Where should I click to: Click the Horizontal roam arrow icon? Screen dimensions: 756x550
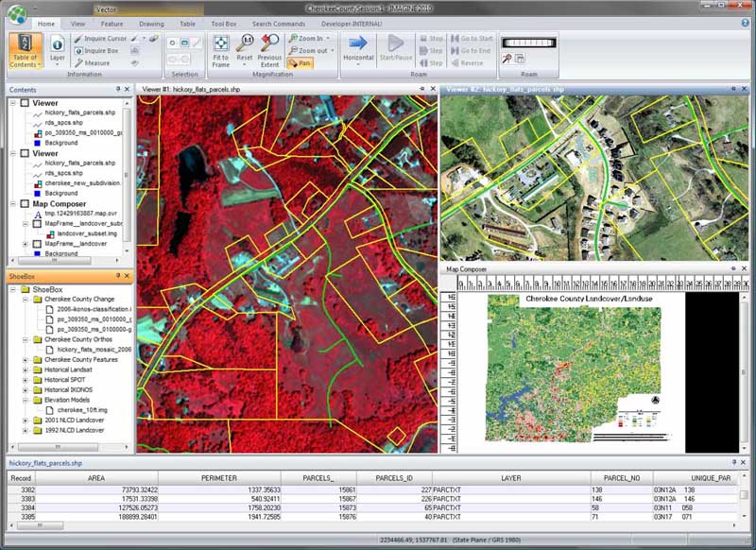pos(358,47)
